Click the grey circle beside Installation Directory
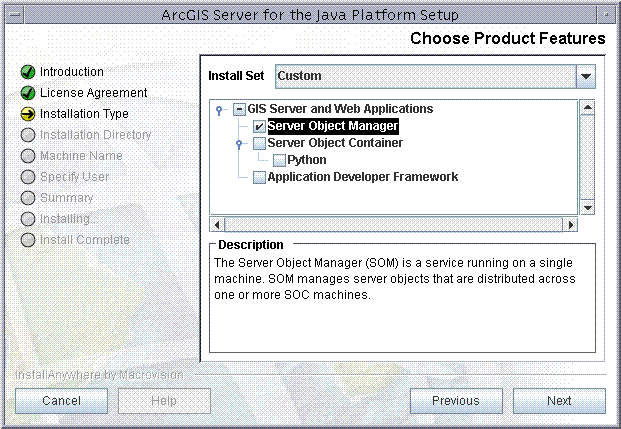Screen dimensions: 621x429 28,135
